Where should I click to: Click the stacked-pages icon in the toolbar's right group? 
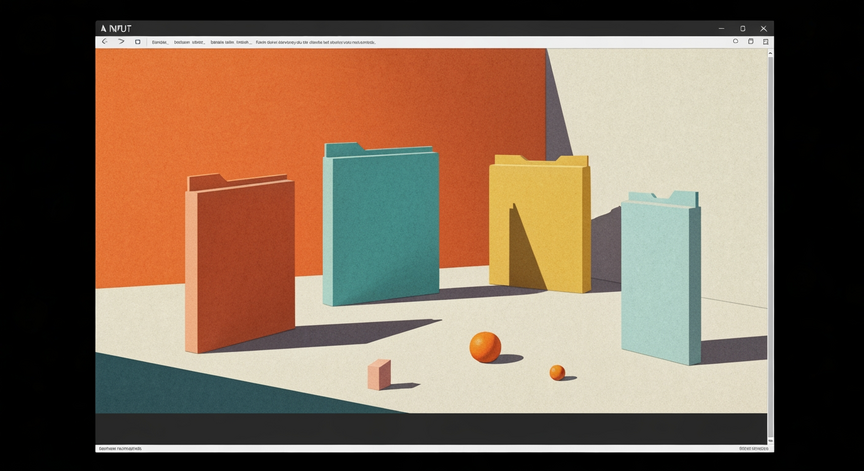(750, 41)
